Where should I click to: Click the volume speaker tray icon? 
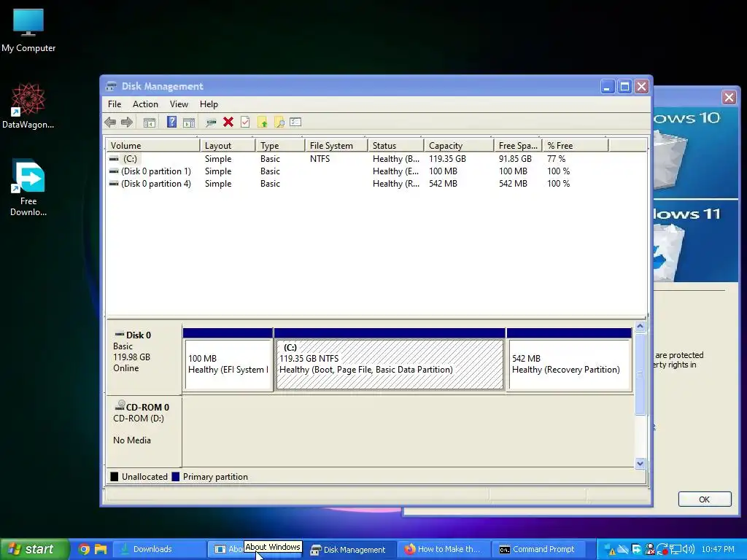click(x=689, y=549)
